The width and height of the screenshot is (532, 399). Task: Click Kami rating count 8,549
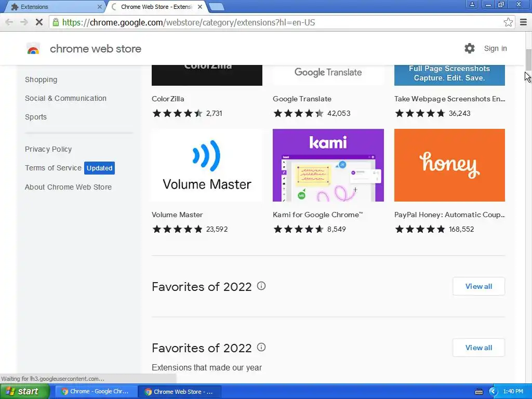(x=336, y=229)
